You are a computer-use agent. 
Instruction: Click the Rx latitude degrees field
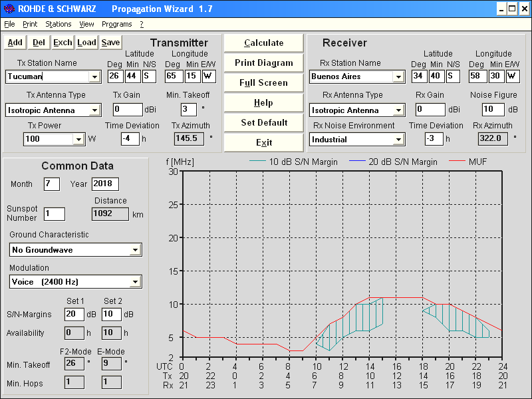420,76
